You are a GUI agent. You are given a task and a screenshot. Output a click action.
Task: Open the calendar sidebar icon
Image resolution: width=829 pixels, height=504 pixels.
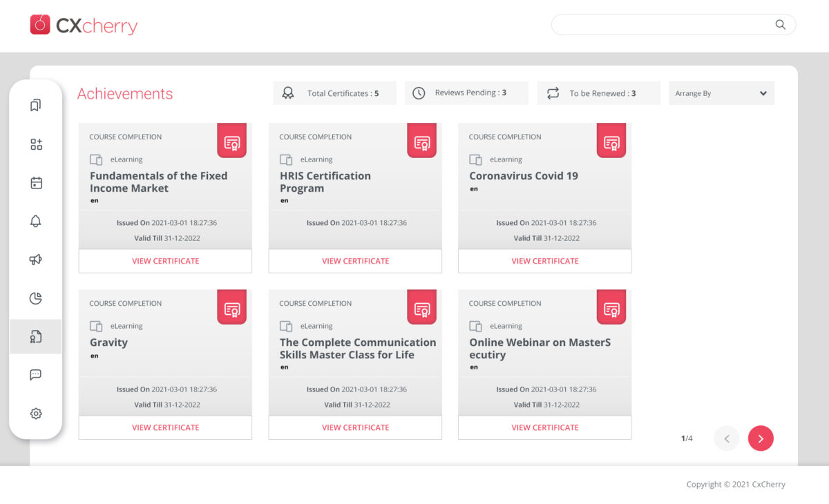(36, 183)
